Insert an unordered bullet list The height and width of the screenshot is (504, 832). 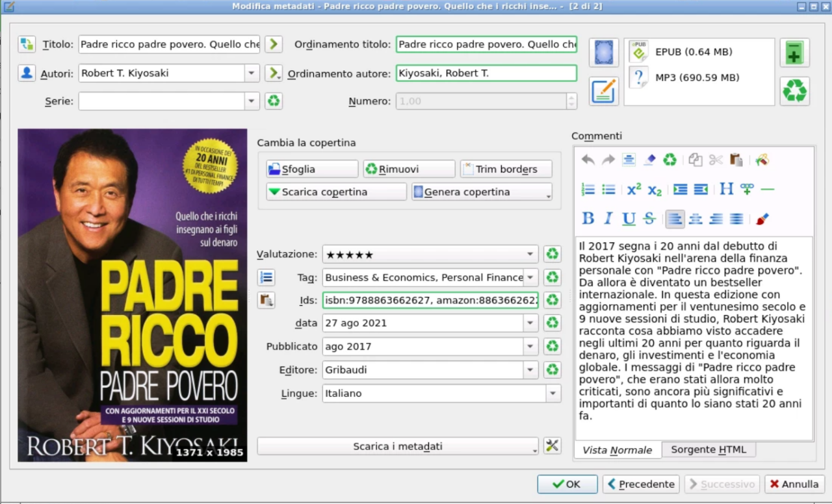(608, 190)
